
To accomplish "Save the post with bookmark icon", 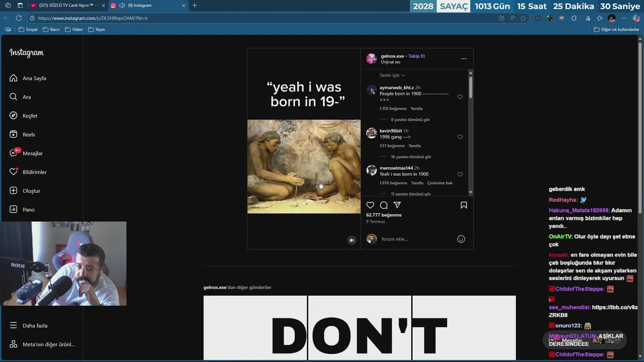I will (x=464, y=205).
